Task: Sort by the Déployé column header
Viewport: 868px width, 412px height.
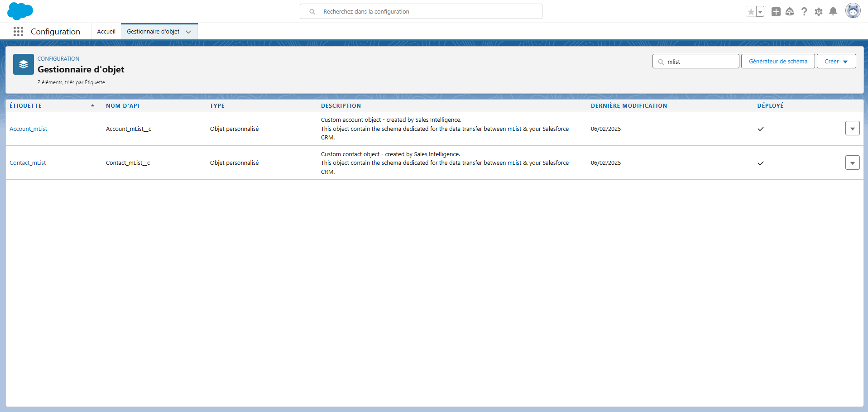Action: click(x=770, y=105)
